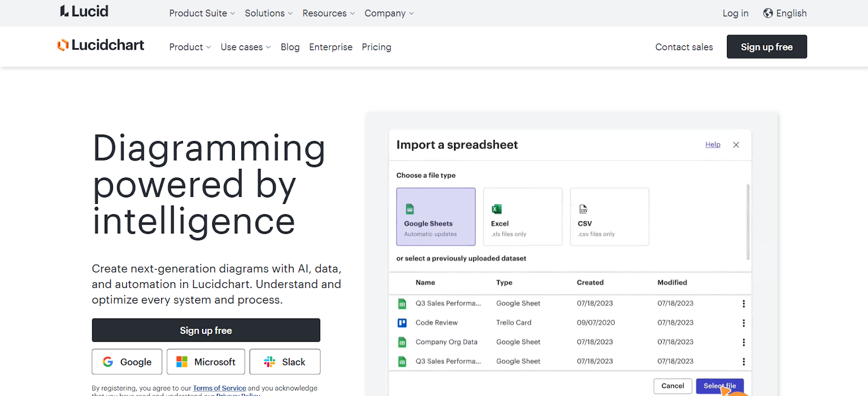
Task: Open the Enterprise page
Action: (331, 47)
